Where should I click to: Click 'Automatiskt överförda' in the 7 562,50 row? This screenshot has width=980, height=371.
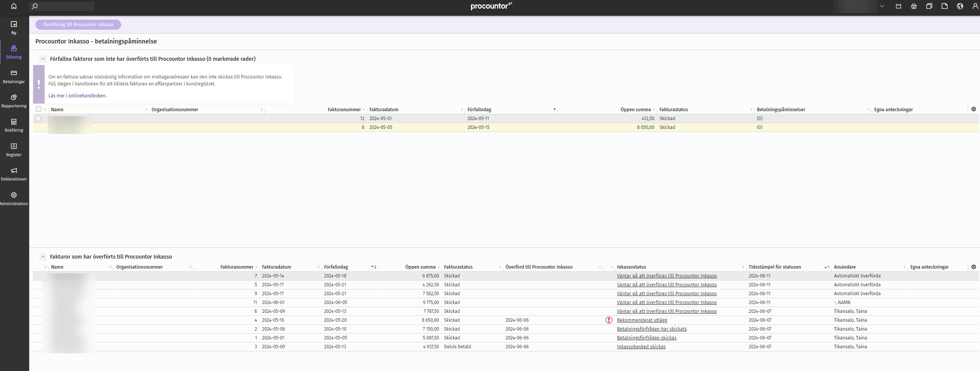pyautogui.click(x=857, y=294)
